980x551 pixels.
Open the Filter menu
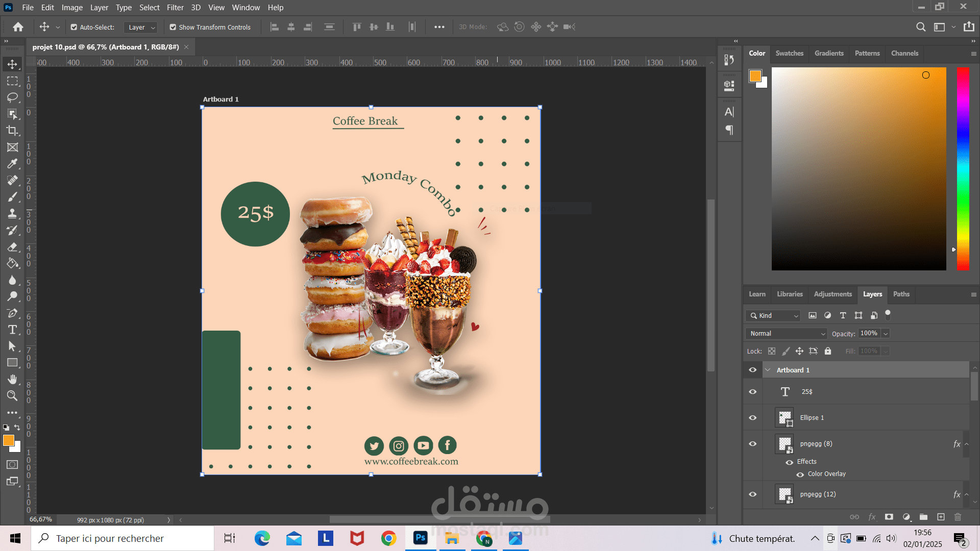[175, 7]
